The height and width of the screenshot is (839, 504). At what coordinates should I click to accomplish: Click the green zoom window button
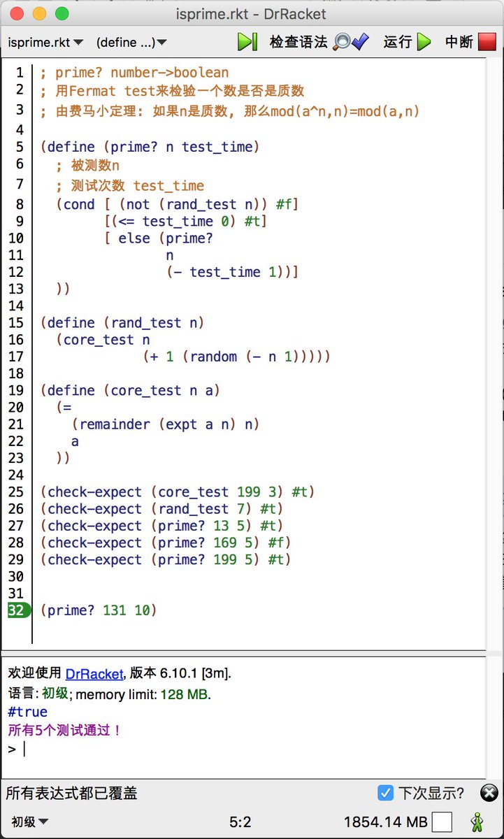pyautogui.click(x=62, y=13)
